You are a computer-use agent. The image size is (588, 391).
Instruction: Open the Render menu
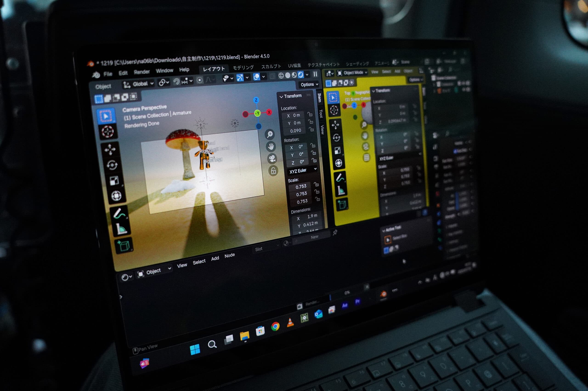tap(141, 72)
